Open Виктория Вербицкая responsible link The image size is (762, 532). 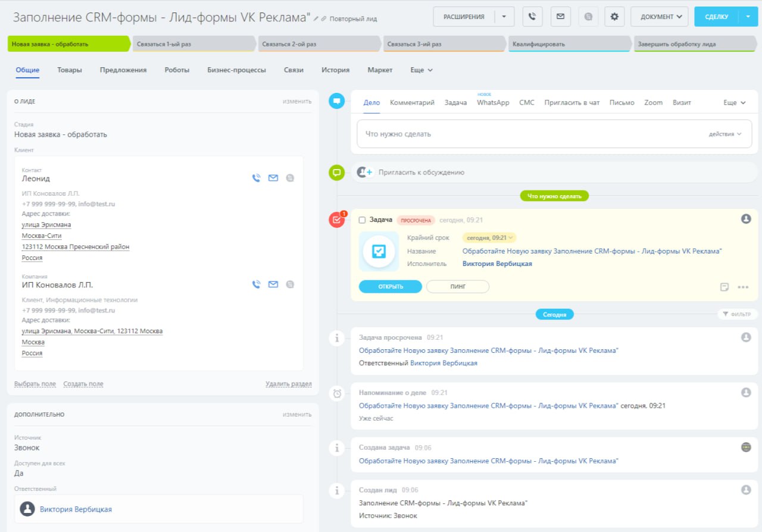coord(76,509)
